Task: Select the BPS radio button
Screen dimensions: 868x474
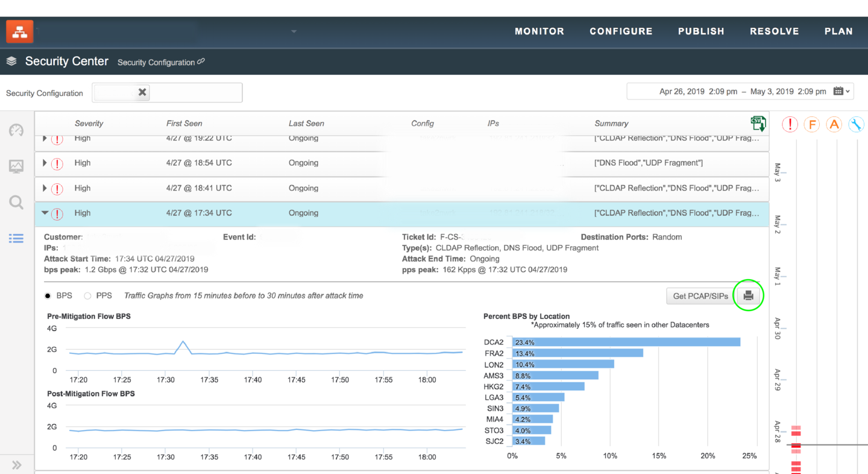Action: coord(48,296)
